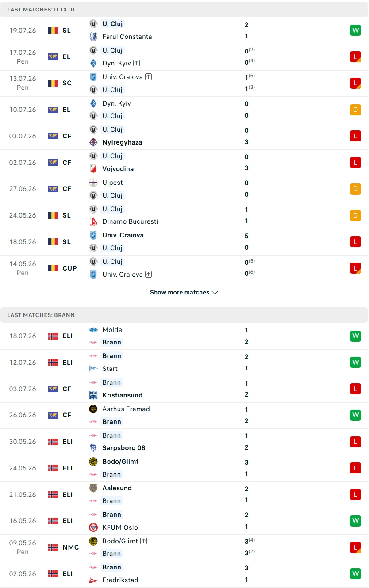The image size is (369, 588).
Task: Click the Ujpest club crest
Action: 93,183
